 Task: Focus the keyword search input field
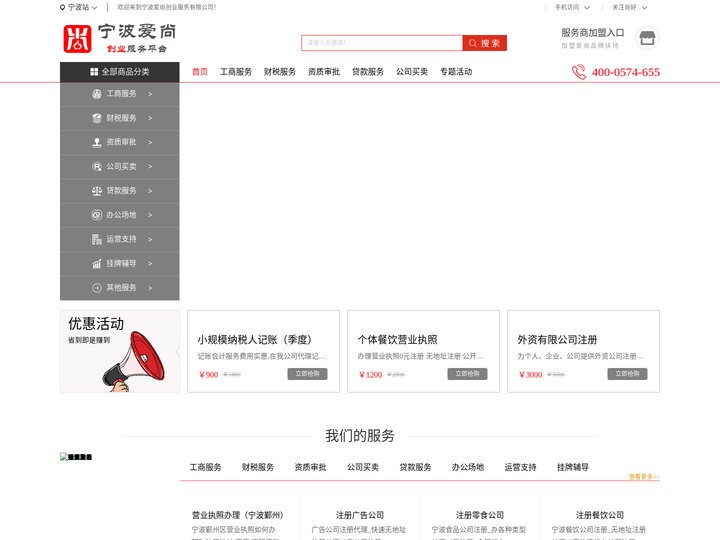(x=382, y=43)
